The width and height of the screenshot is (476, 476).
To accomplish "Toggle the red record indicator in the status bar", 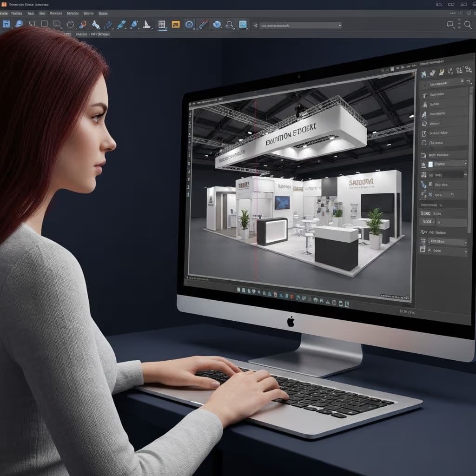I will pyautogui.click(x=291, y=297).
